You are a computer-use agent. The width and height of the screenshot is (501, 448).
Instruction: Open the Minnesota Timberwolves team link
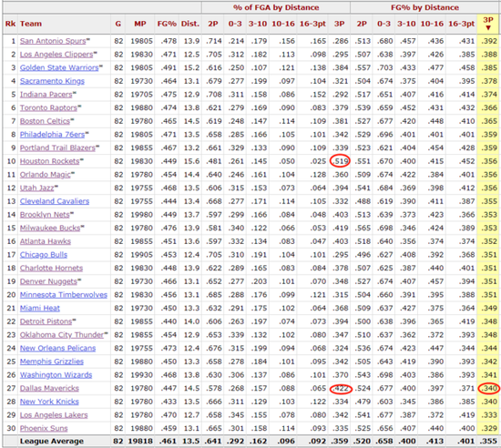coord(63,295)
